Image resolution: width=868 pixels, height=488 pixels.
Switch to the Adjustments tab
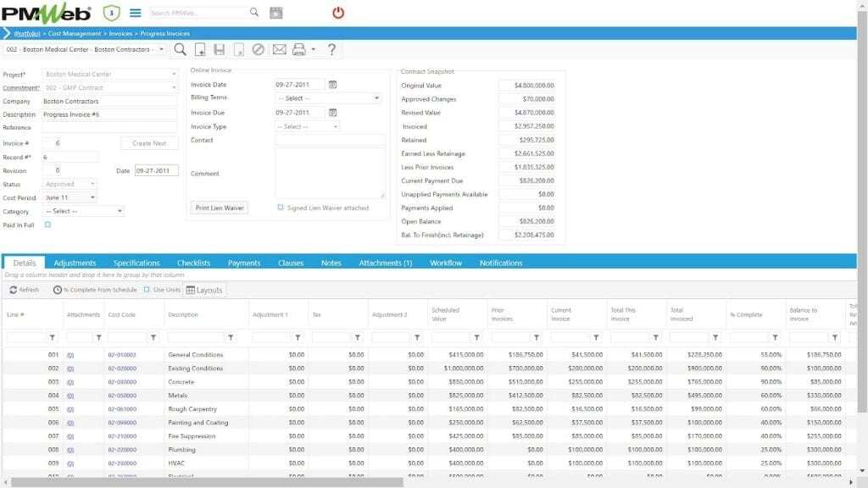[75, 263]
